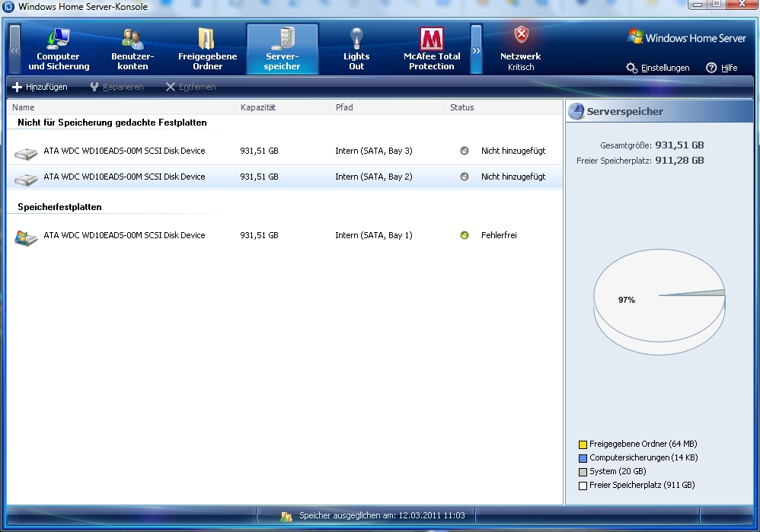This screenshot has width=760, height=532.
Task: Click the yellow Freigegebene Ordner legend swatch
Action: tap(583, 444)
